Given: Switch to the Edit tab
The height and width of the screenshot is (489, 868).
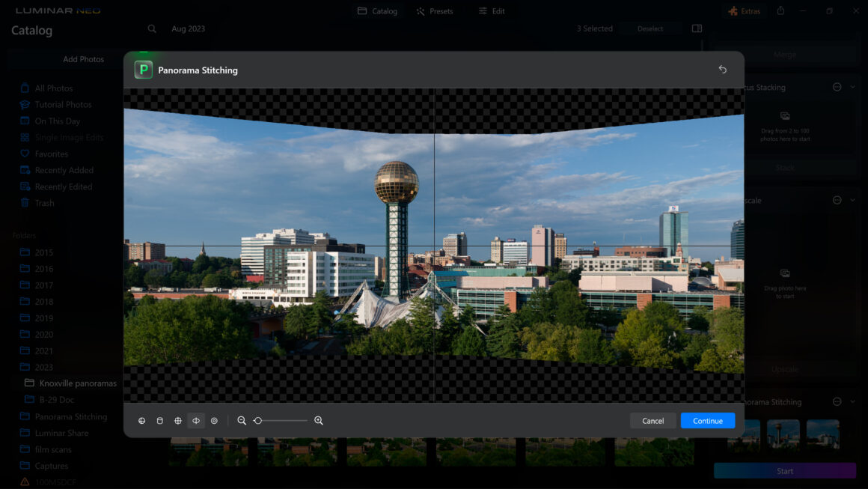Looking at the screenshot, I should tap(492, 11).
